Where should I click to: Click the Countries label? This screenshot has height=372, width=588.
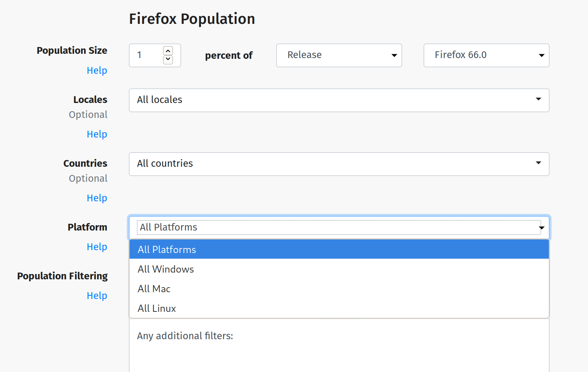(x=85, y=164)
